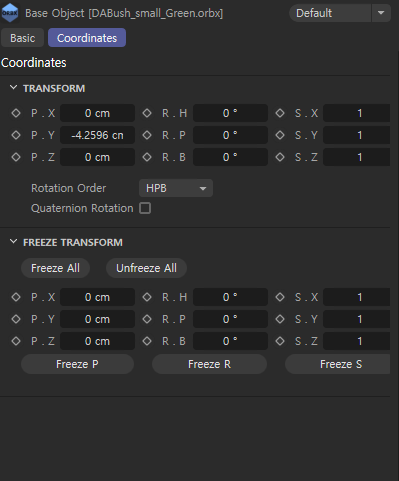Screen dimensions: 399x481
Task: Toggle keyframe diamond for Transform P.Z
Action: pos(16,157)
